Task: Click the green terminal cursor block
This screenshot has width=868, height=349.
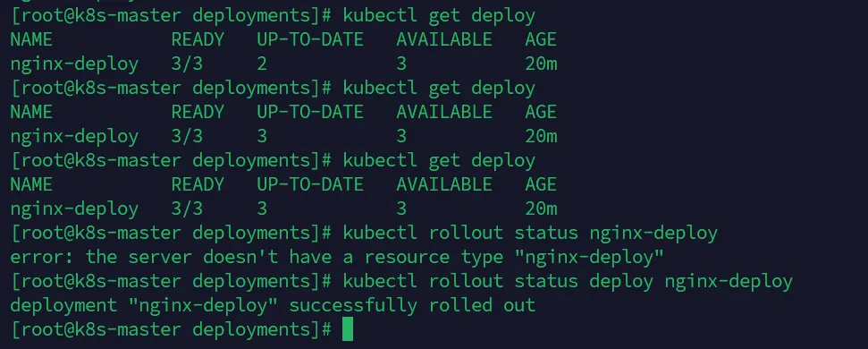Action: (347, 329)
